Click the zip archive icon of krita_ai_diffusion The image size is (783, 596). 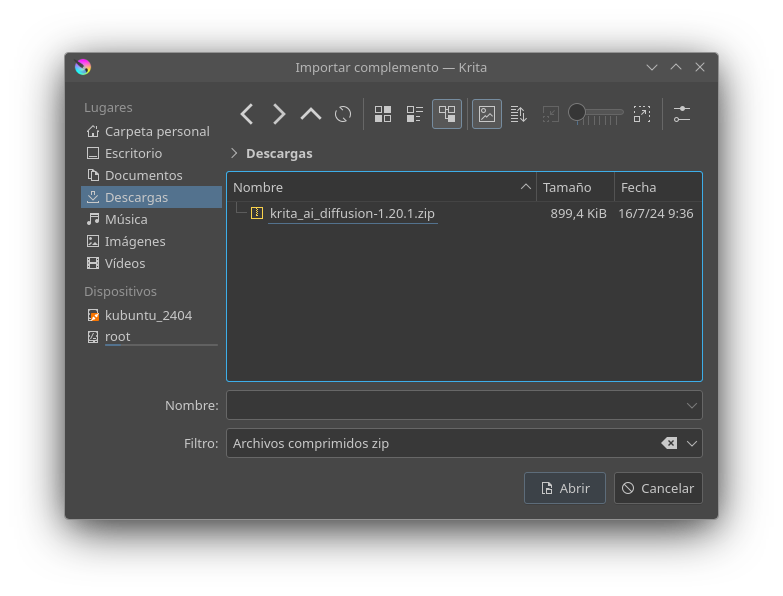point(257,213)
